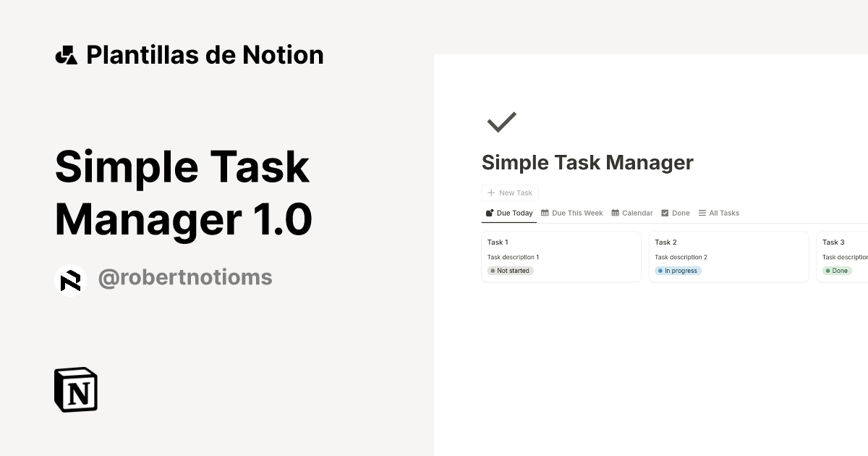Open the Due This Week view
The height and width of the screenshot is (456, 868).
576,213
